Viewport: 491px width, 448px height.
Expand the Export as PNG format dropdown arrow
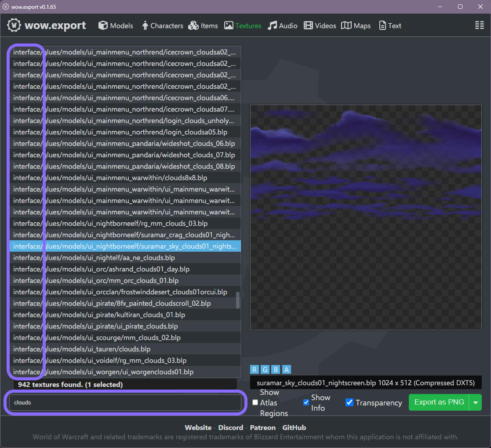click(x=475, y=402)
